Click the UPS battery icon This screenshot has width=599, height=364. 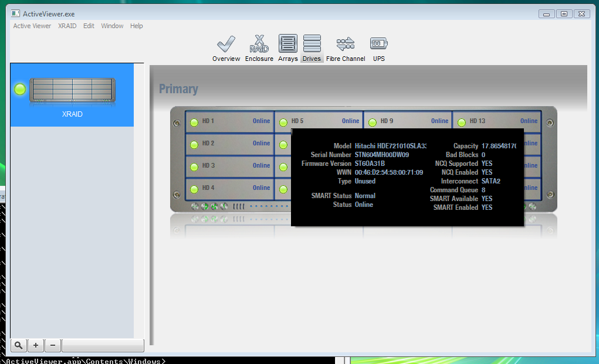click(x=378, y=45)
